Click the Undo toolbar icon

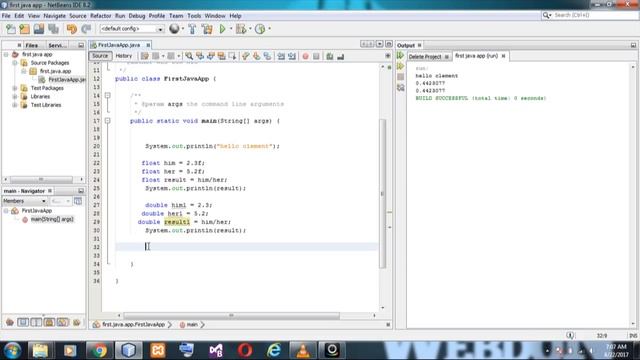(x=72, y=29)
